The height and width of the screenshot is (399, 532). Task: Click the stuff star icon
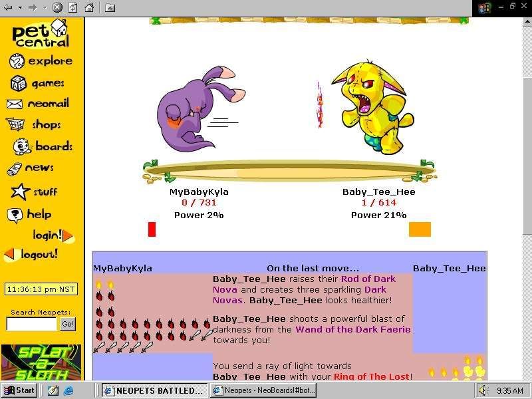point(20,192)
